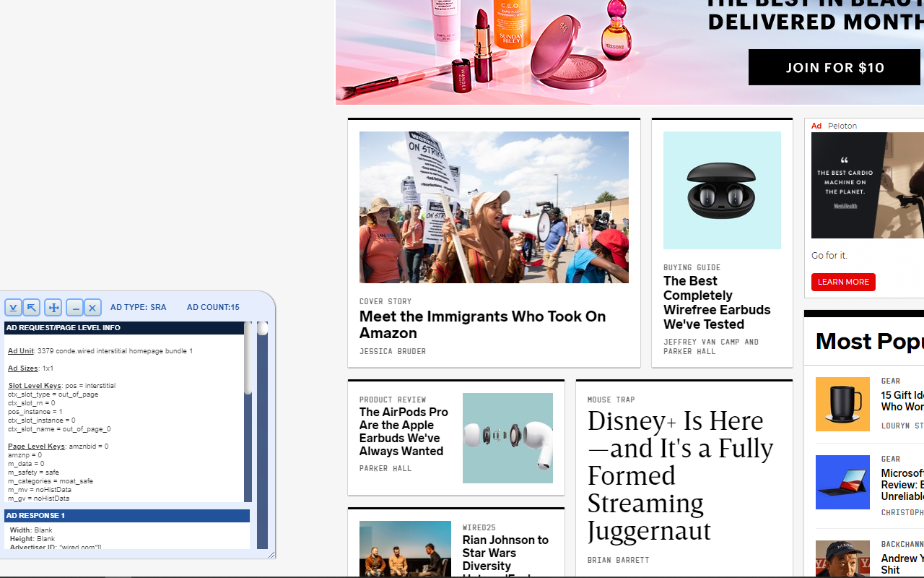Open the Andrew Y... Backchannel article link

click(902, 564)
